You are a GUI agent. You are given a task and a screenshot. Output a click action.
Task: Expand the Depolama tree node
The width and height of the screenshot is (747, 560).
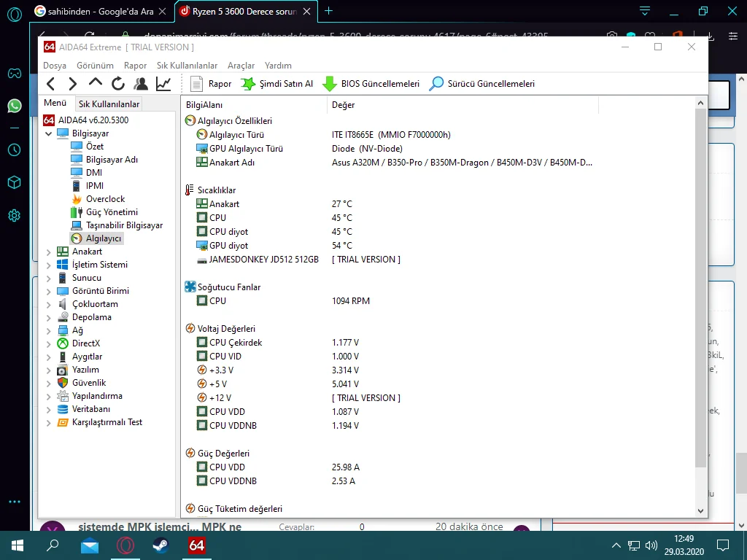[x=48, y=318]
